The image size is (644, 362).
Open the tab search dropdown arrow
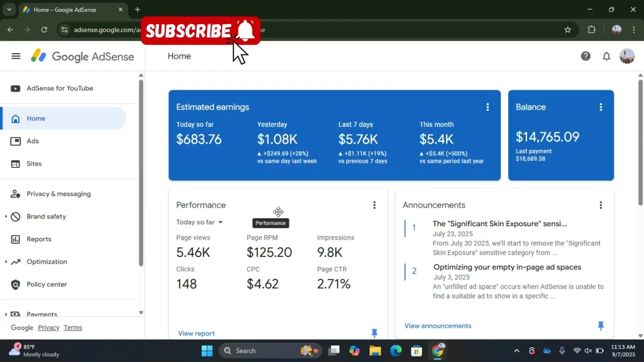click(x=9, y=10)
